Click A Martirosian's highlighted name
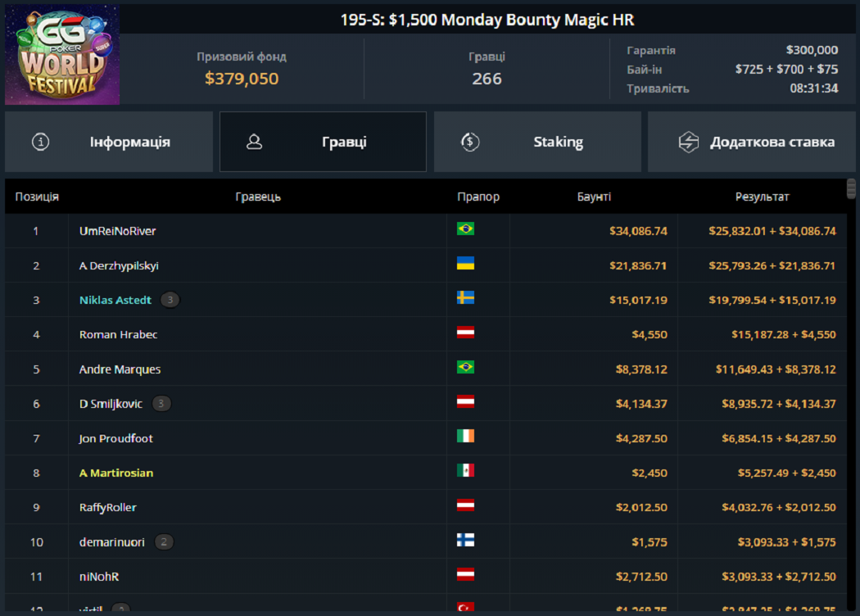The height and width of the screenshot is (616, 860). click(x=115, y=473)
